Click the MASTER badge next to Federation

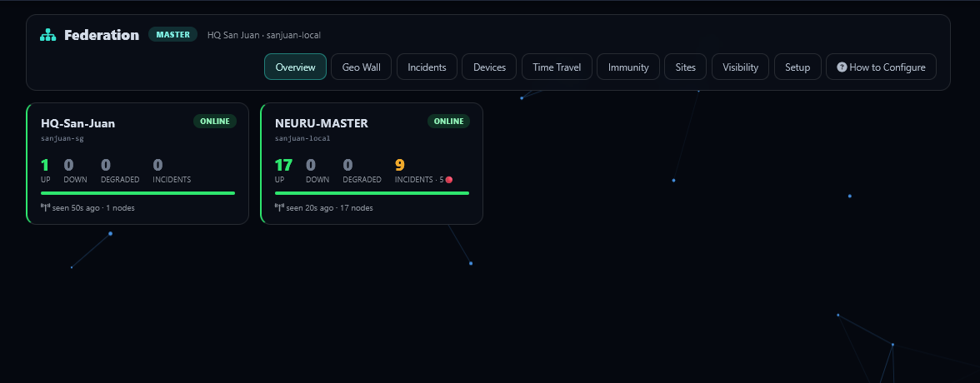click(173, 34)
